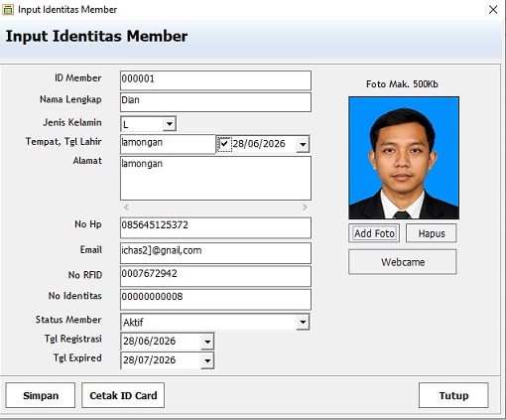
Task: Click Cetak ID Card button
Action: [123, 395]
